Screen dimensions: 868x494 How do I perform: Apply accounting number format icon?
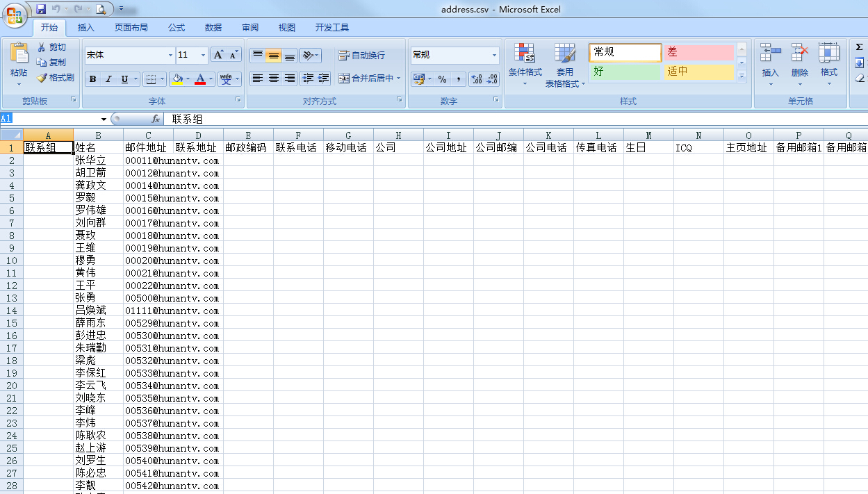419,79
